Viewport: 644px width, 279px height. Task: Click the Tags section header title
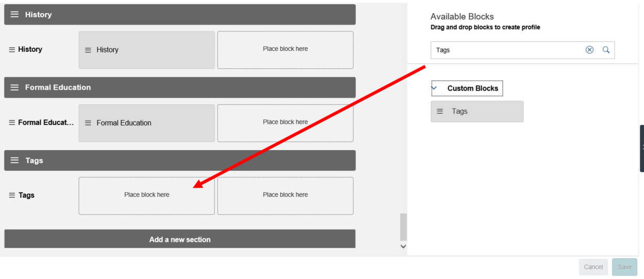pos(34,160)
